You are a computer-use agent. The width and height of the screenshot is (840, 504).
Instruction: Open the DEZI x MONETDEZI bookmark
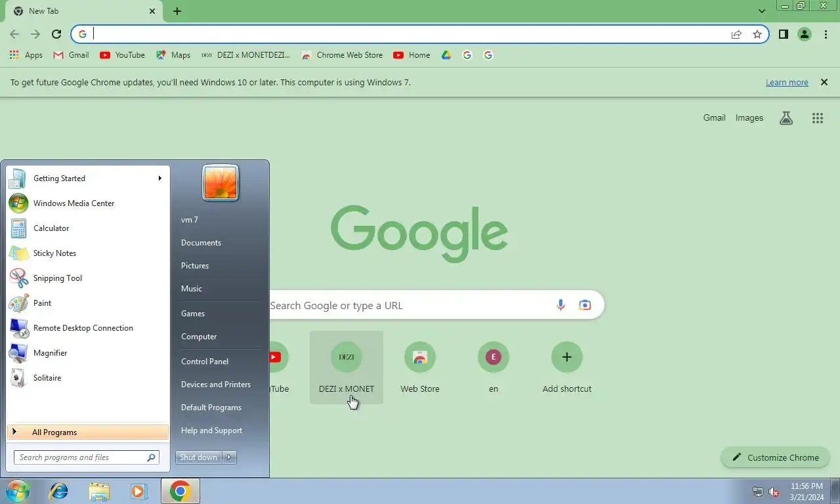[x=245, y=55]
